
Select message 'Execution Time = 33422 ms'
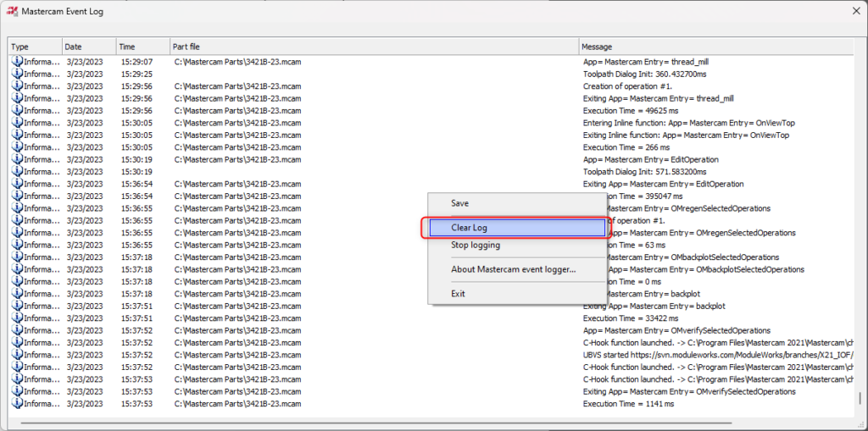tap(631, 318)
